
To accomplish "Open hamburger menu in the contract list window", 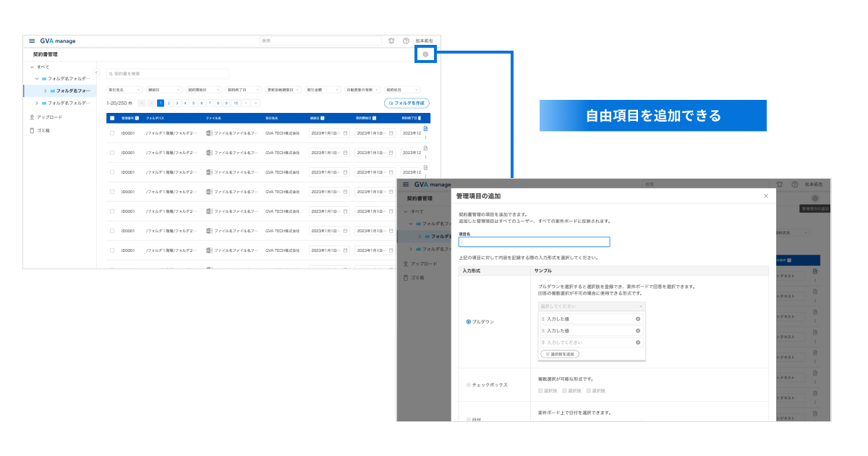I will point(32,41).
